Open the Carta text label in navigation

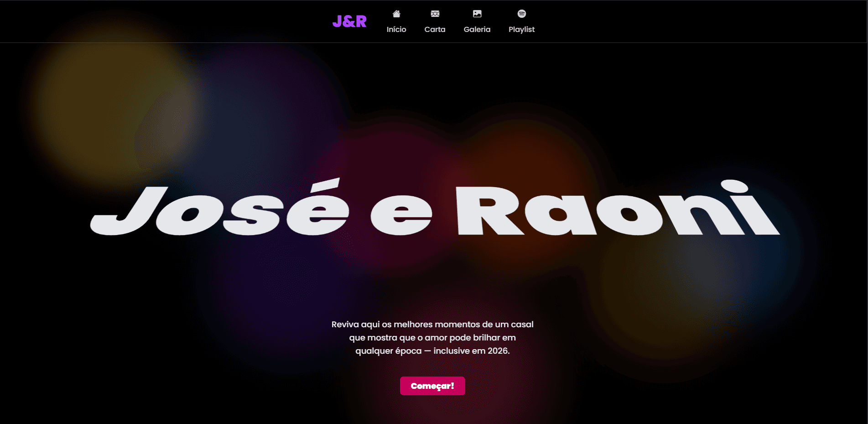(x=435, y=29)
